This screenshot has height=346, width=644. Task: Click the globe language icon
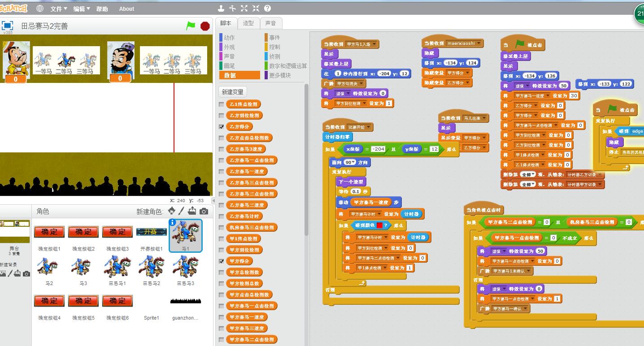click(x=40, y=9)
